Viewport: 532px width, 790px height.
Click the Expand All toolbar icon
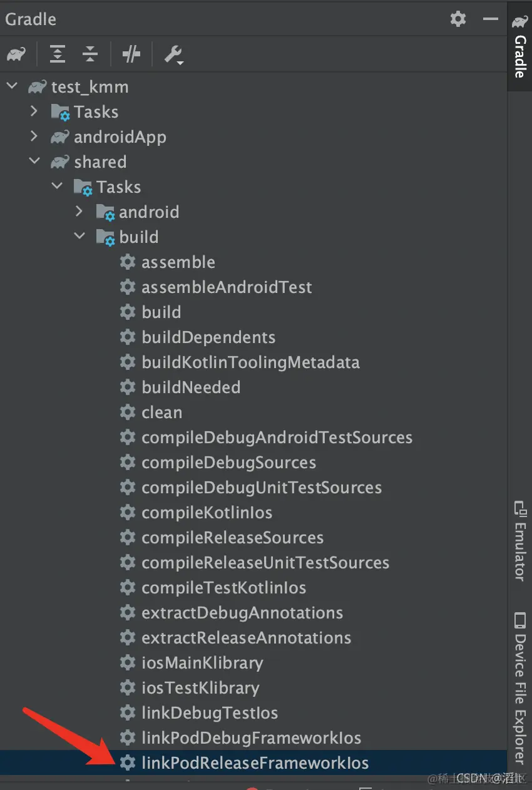click(x=58, y=54)
